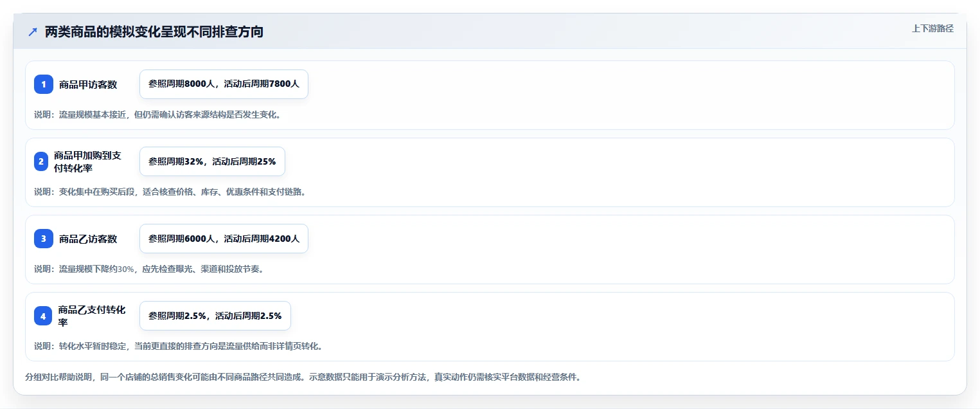980x409 pixels.
Task: Click the number 4 badge for 商品乙支付转化率
Action: (x=43, y=316)
